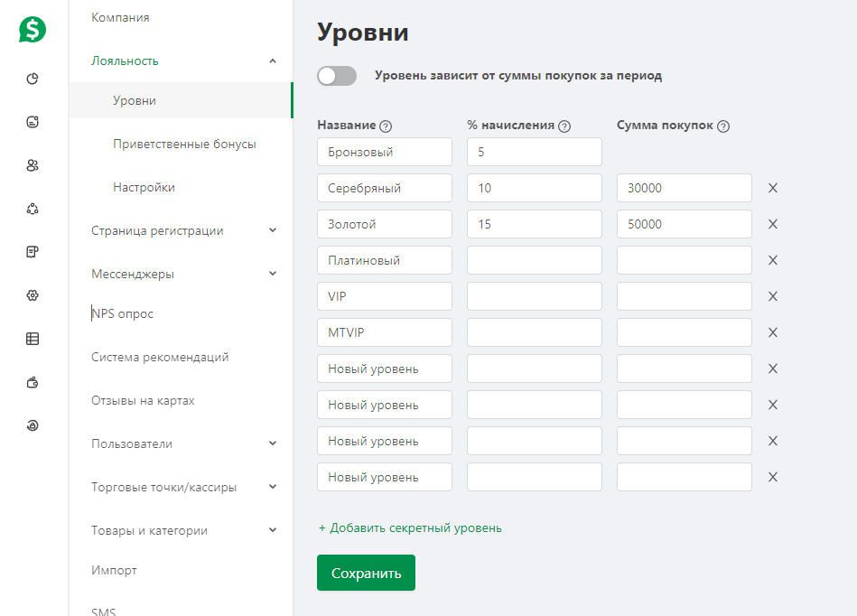Expand Торговые точки/кассиры section

[x=273, y=487]
